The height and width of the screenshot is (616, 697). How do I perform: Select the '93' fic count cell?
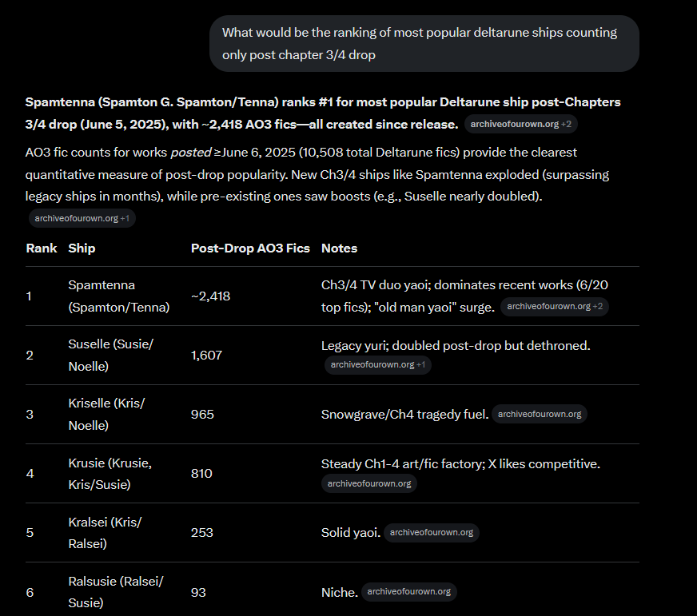(198, 592)
